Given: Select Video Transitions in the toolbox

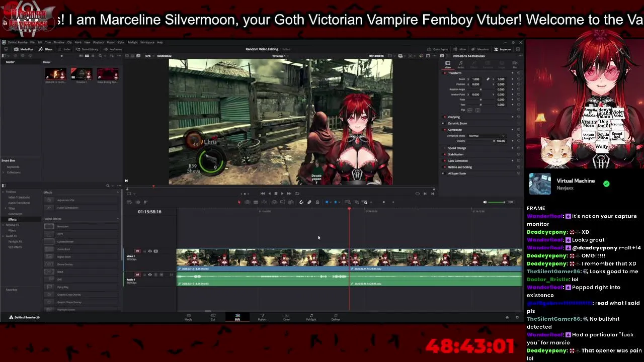Looking at the screenshot, I should point(19,197).
